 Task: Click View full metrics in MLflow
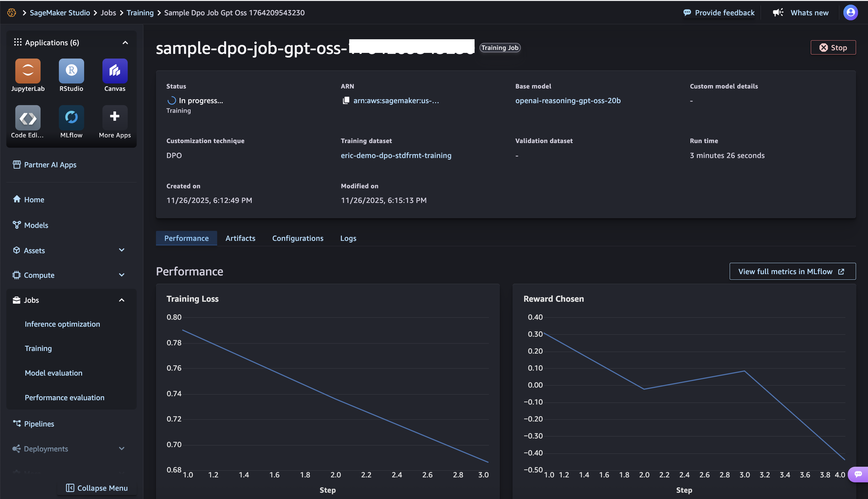[792, 271]
